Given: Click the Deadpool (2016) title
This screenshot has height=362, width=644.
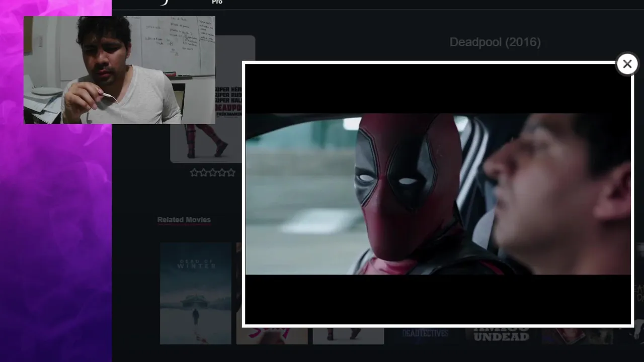Looking at the screenshot, I should pos(495,42).
